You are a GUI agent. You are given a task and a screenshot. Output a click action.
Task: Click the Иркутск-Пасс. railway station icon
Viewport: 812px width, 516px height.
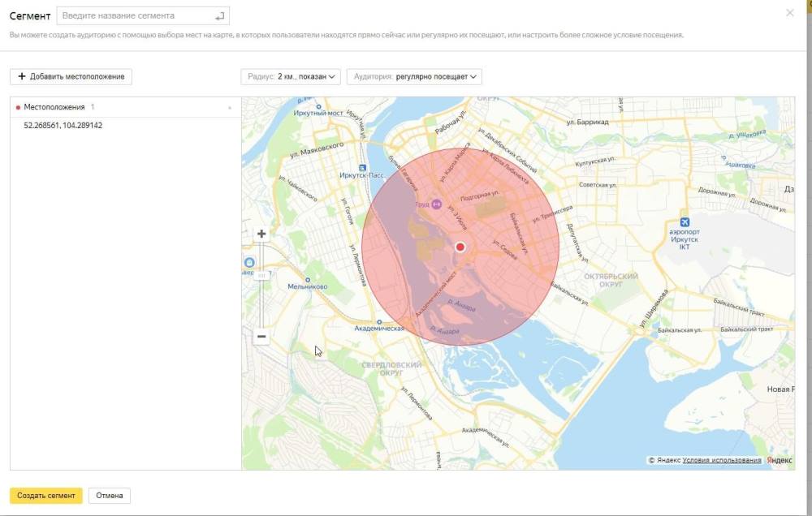[361, 167]
